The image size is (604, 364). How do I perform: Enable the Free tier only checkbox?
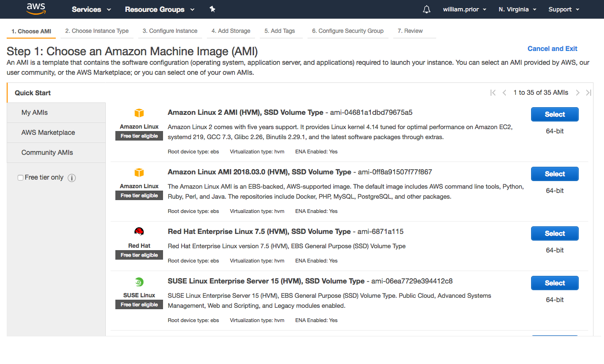(x=20, y=178)
